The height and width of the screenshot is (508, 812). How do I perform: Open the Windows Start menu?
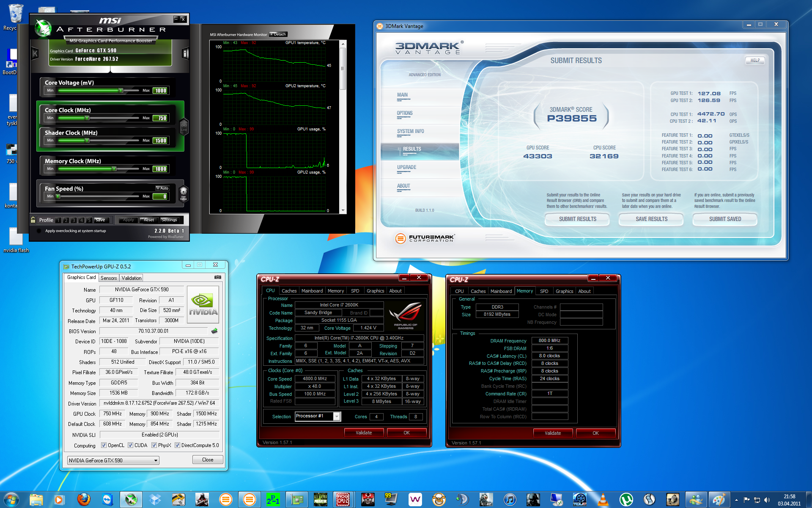coord(11,500)
